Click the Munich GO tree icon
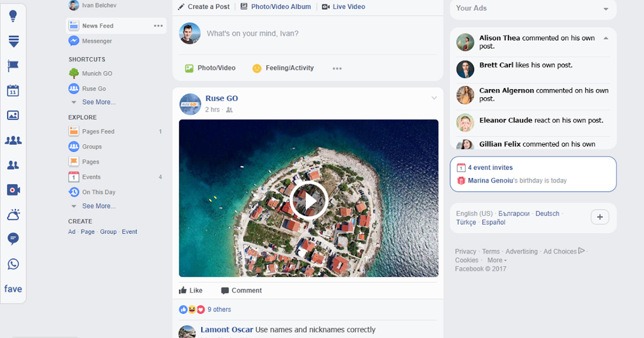The image size is (644, 338). [74, 74]
